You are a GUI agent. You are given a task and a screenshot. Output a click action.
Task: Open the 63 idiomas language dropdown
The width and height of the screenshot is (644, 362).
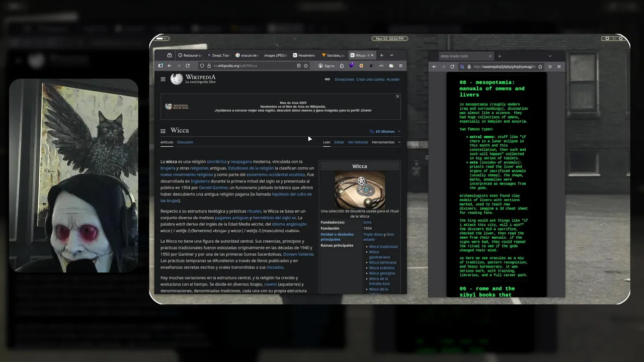385,131
